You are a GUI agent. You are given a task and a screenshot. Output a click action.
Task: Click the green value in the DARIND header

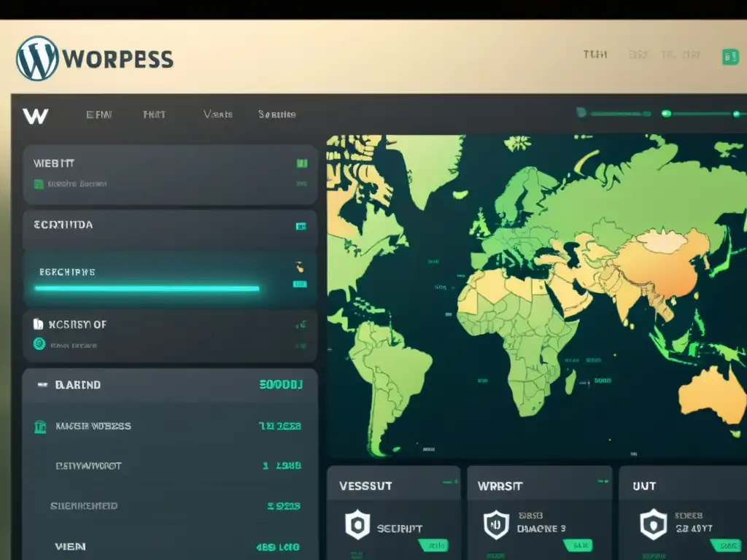(281, 384)
